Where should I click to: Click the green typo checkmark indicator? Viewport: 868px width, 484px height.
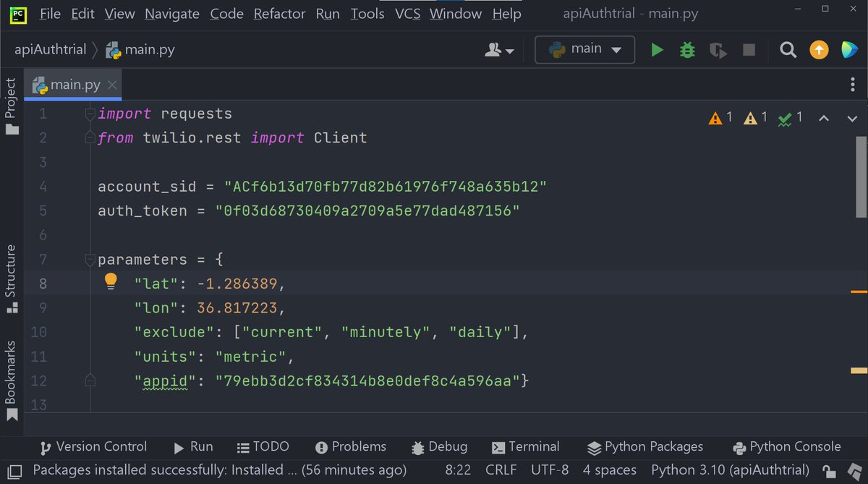pos(791,118)
